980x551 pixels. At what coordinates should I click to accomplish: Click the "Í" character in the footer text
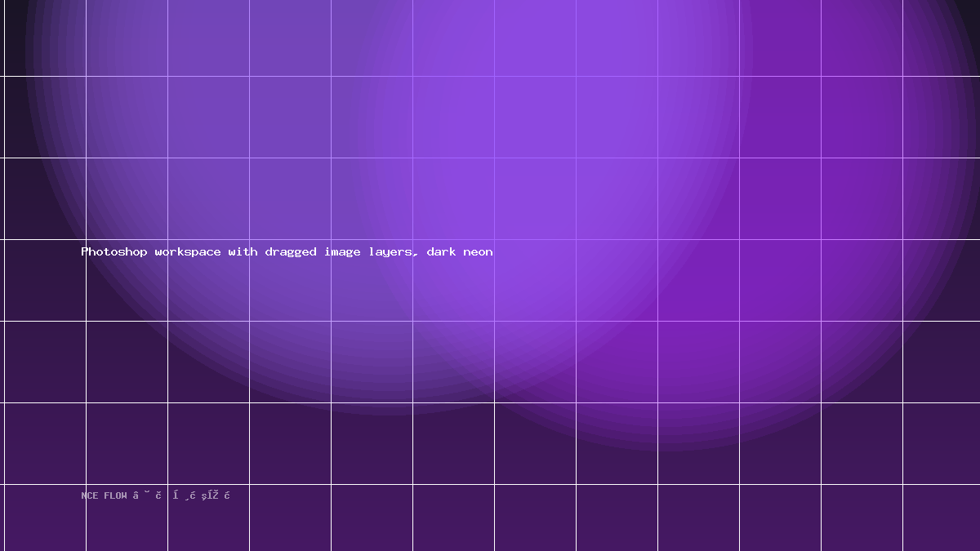(176, 495)
